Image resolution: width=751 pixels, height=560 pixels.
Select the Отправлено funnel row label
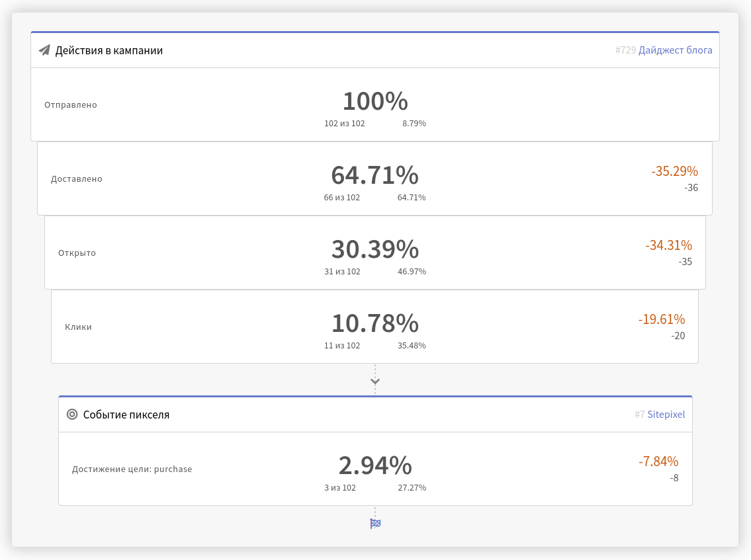pyautogui.click(x=71, y=105)
